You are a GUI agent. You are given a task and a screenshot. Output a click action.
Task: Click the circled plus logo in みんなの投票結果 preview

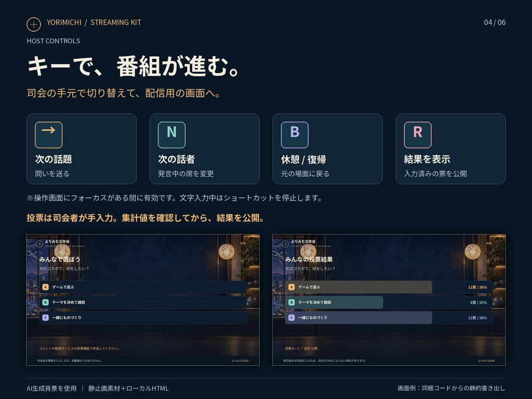pos(285,244)
